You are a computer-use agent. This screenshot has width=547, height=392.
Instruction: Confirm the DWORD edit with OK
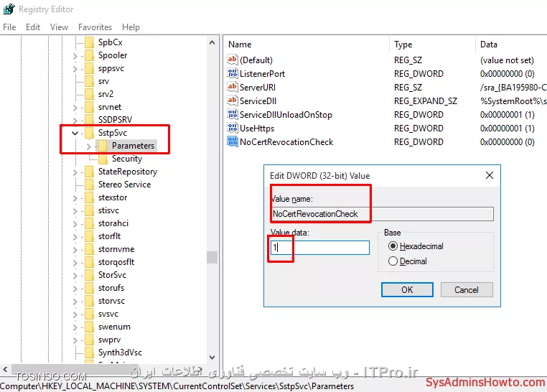coord(407,290)
